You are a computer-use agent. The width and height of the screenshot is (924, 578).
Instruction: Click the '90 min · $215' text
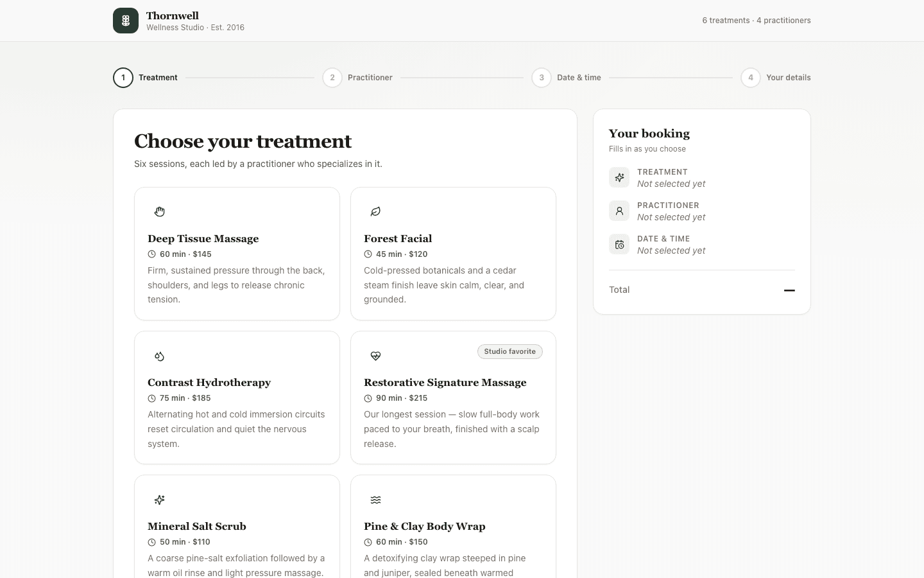402,398
